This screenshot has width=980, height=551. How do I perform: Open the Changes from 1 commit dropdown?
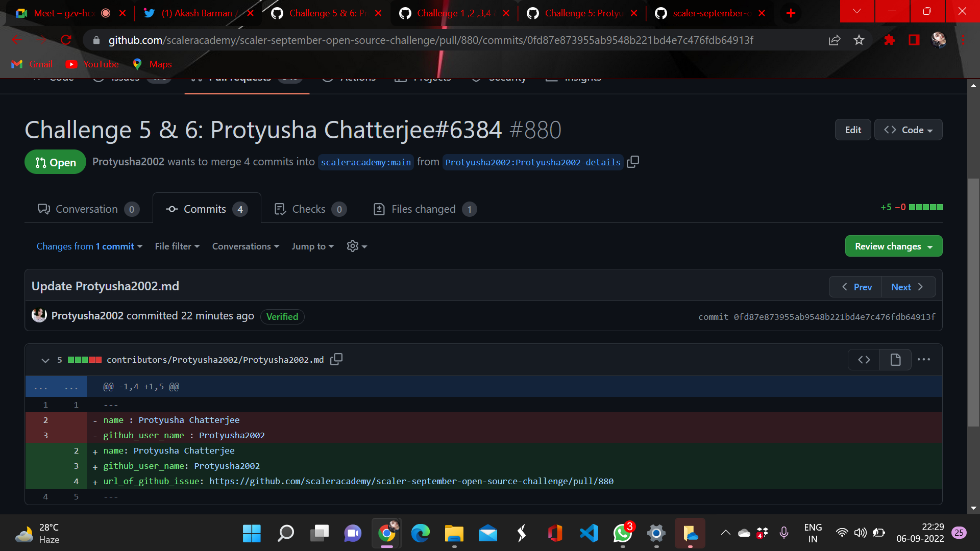[89, 246]
